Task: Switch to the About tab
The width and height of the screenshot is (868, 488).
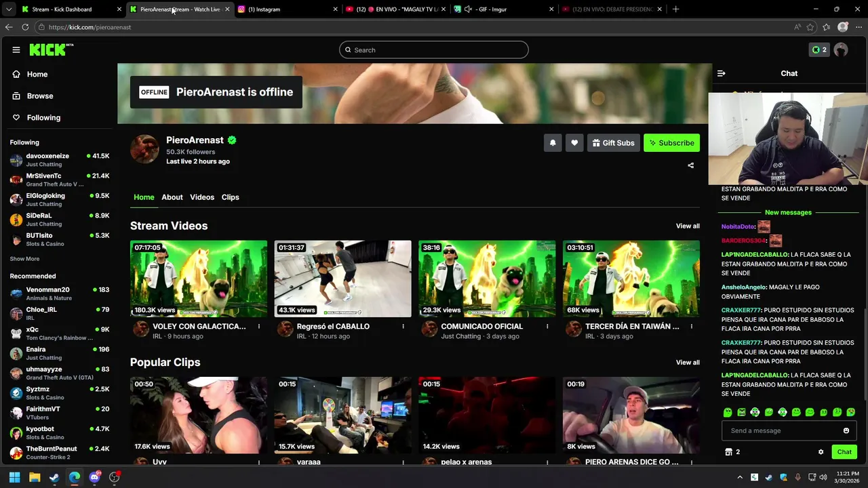Action: point(172,197)
